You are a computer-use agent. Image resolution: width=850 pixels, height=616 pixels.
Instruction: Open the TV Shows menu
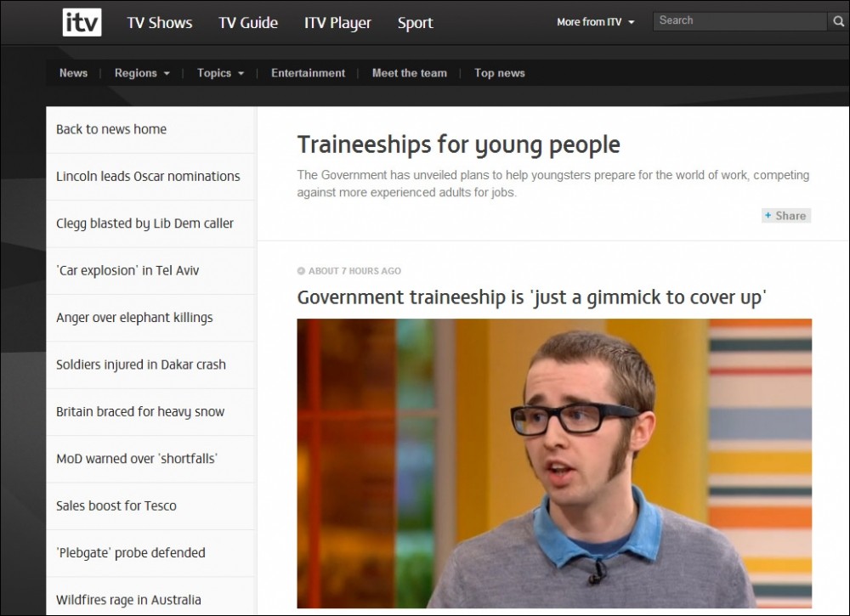pos(160,23)
